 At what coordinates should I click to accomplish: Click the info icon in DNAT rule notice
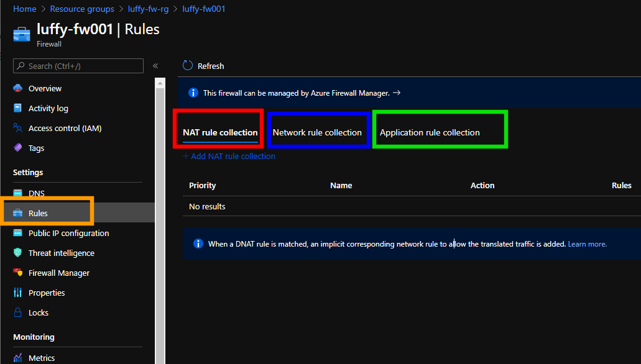pos(198,243)
